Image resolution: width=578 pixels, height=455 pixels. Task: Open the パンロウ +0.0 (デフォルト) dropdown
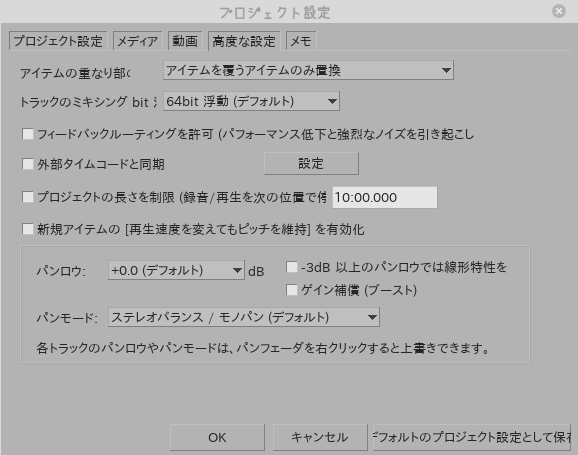click(176, 270)
